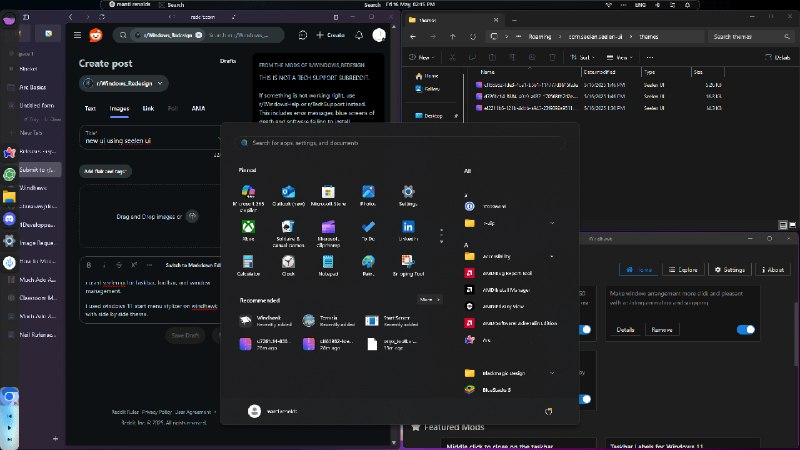Open Terraria in Recommended list
This screenshot has width=800, height=450.
click(329, 320)
